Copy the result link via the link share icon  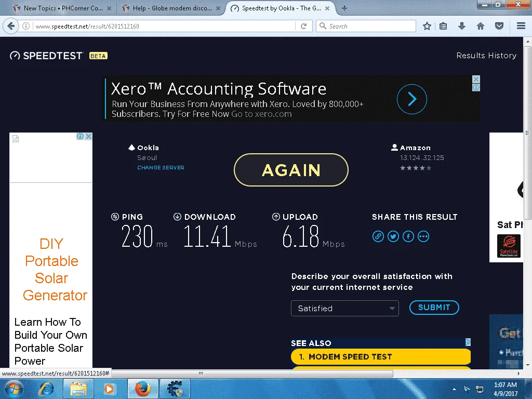click(x=378, y=236)
